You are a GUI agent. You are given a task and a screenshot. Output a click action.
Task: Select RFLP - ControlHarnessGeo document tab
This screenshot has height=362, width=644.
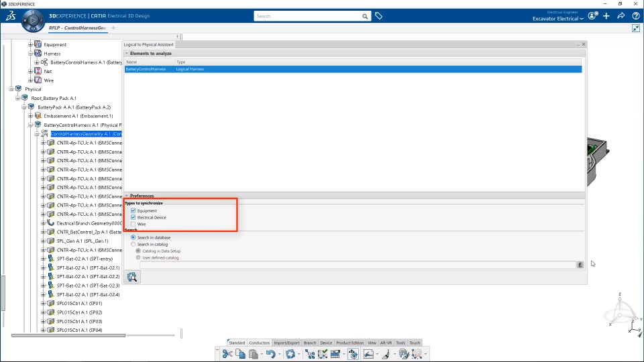point(77,28)
